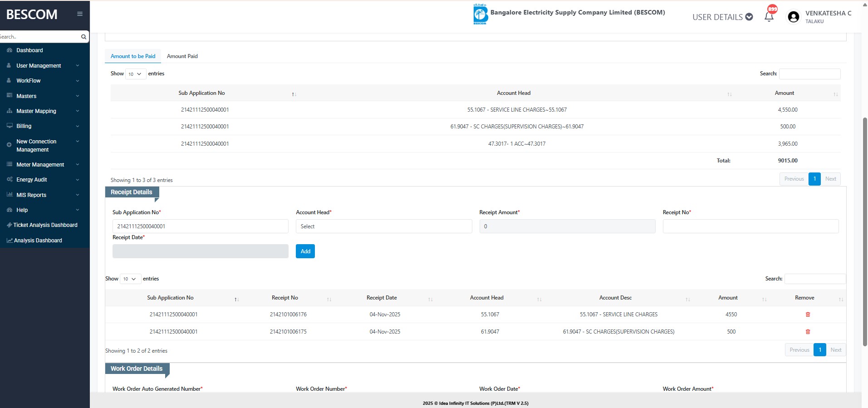868x408 pixels.
Task: Click the Receipt Amount field
Action: coord(567,226)
